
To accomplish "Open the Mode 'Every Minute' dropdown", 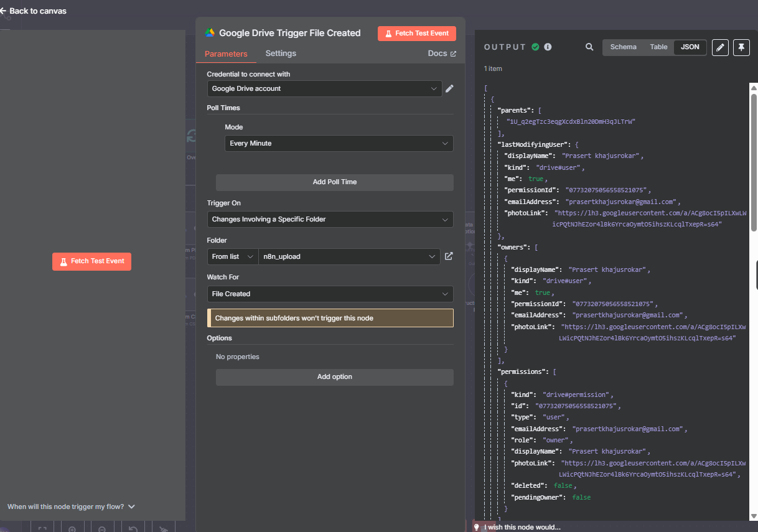I will point(339,144).
